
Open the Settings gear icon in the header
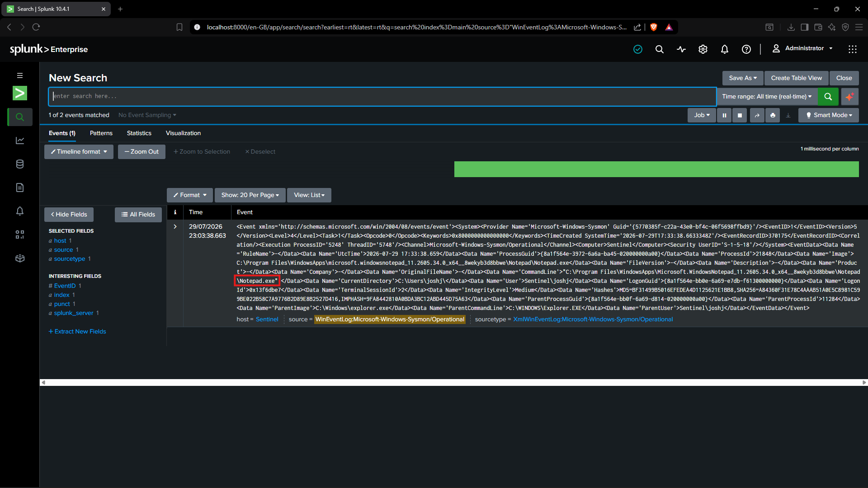tap(703, 49)
